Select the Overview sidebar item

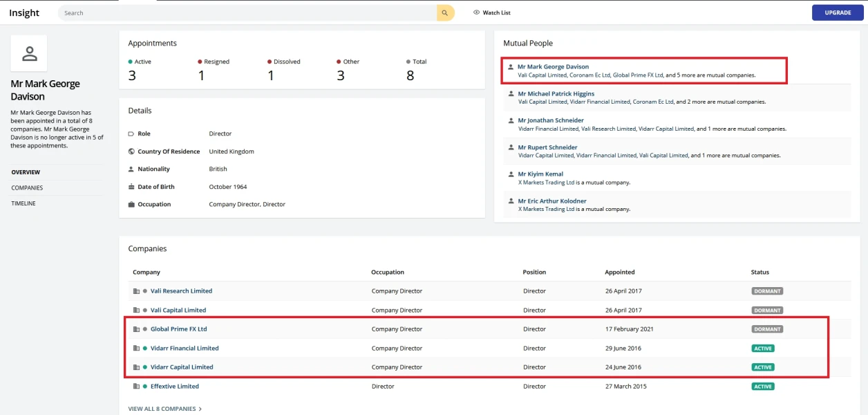click(26, 172)
